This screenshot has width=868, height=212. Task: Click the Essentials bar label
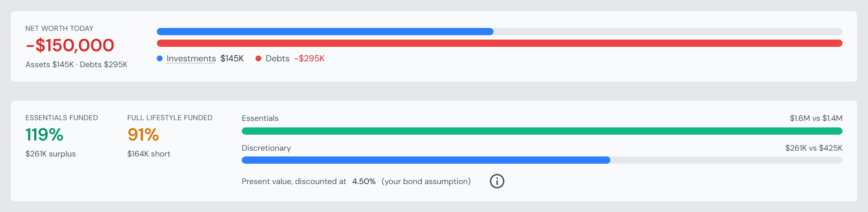click(260, 118)
